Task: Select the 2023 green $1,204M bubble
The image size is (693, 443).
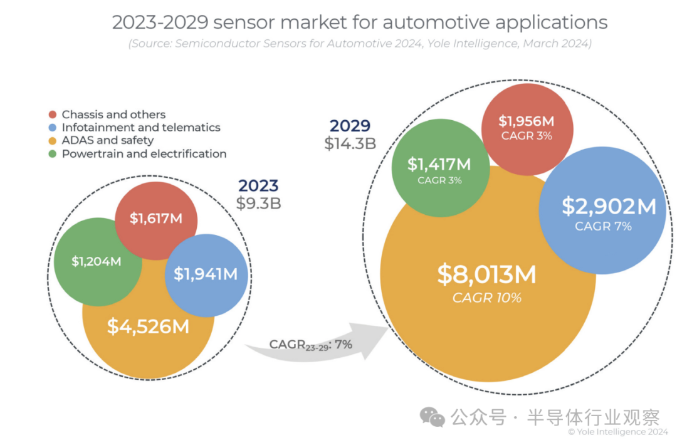Action: 95,261
